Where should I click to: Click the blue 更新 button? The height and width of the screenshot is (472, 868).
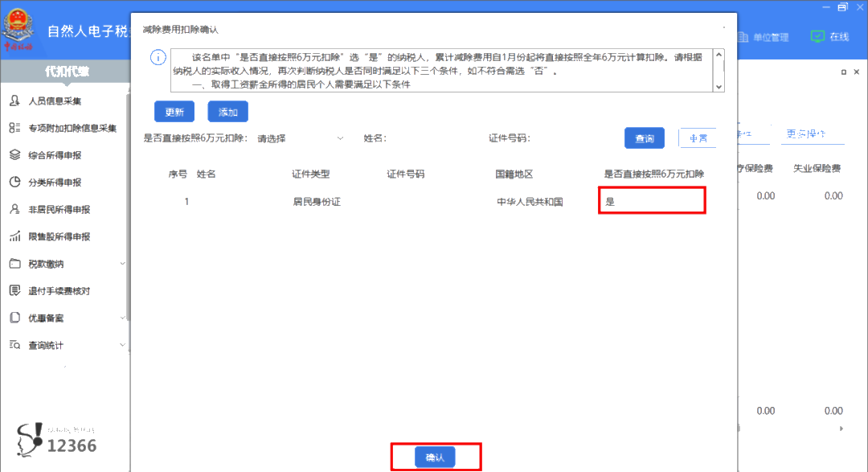coord(174,111)
